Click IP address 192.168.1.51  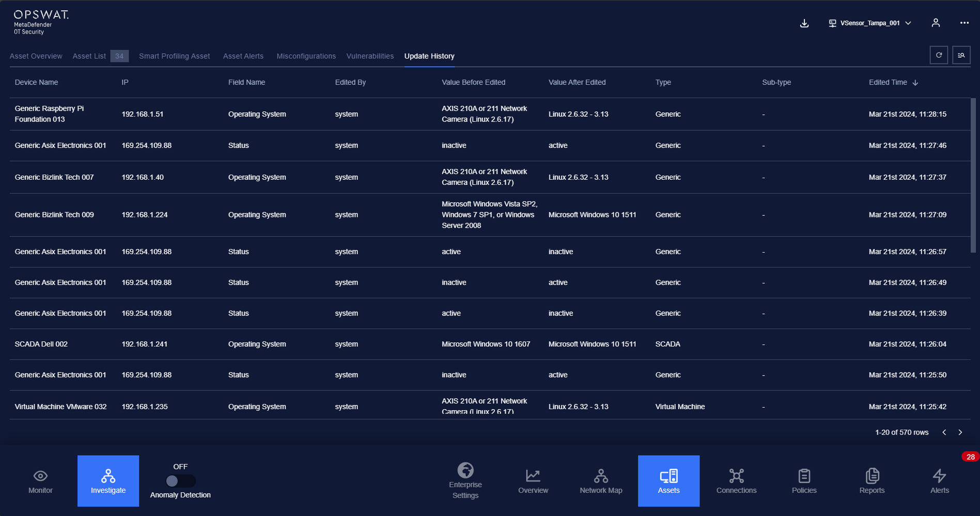click(x=142, y=114)
